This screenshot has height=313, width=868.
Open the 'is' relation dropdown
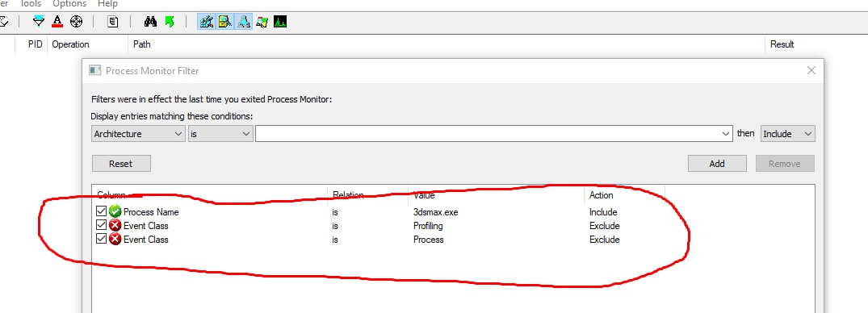[x=220, y=134]
